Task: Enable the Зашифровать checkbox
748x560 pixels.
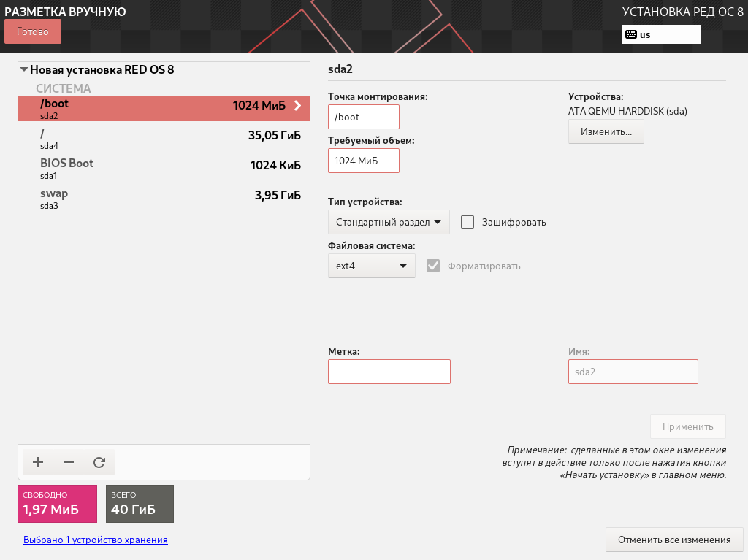Action: (467, 222)
